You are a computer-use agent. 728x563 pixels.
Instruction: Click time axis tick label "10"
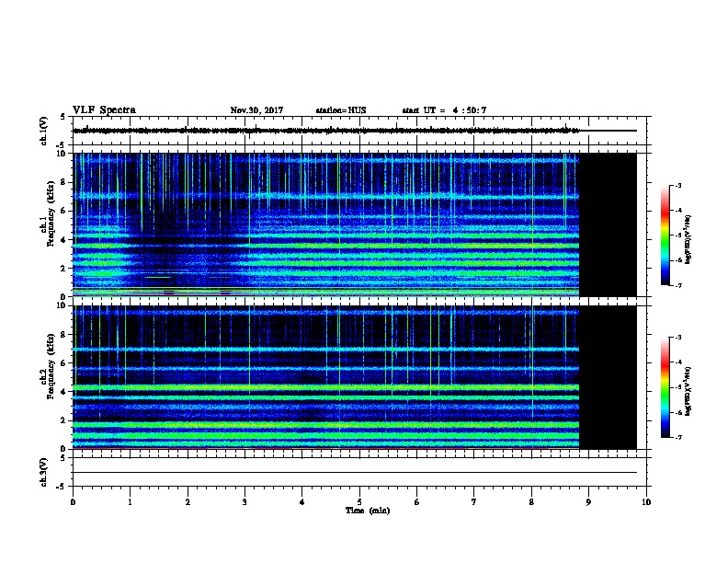(646, 502)
